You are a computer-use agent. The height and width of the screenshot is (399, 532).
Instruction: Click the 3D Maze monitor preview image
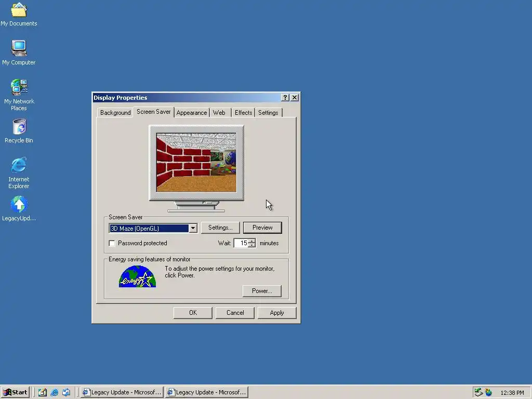point(196,163)
